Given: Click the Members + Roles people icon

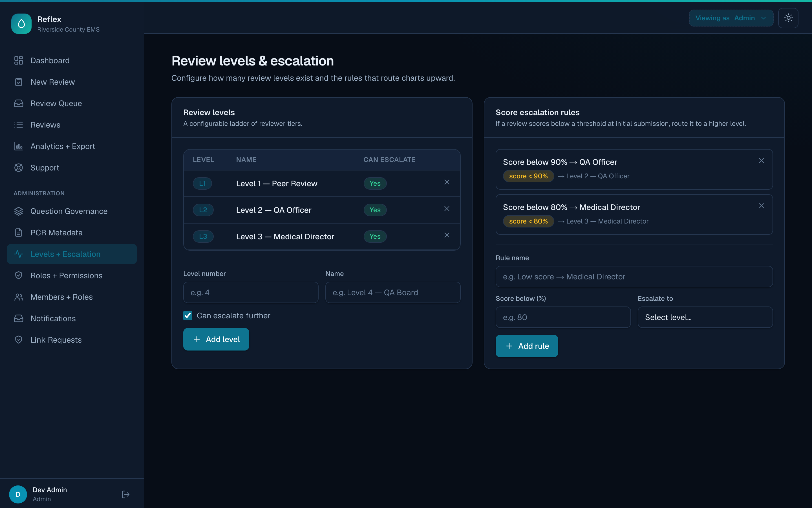Looking at the screenshot, I should point(18,297).
